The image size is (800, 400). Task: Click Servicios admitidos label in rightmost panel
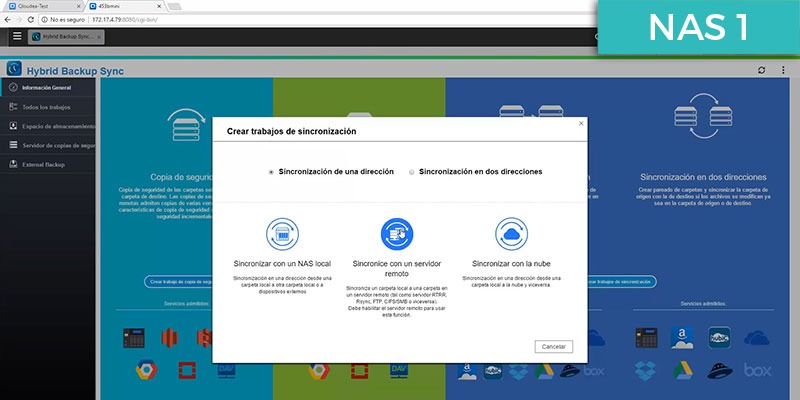[704, 304]
